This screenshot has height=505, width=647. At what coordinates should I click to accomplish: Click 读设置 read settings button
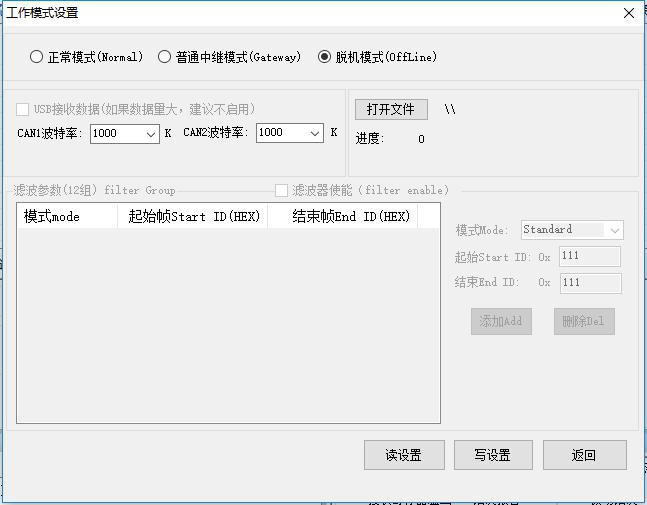click(403, 455)
